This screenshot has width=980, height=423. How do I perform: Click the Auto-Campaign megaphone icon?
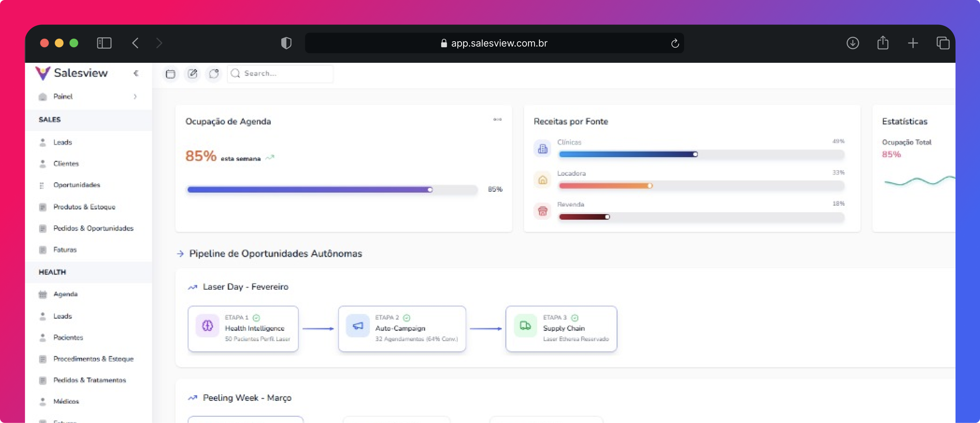(x=357, y=326)
